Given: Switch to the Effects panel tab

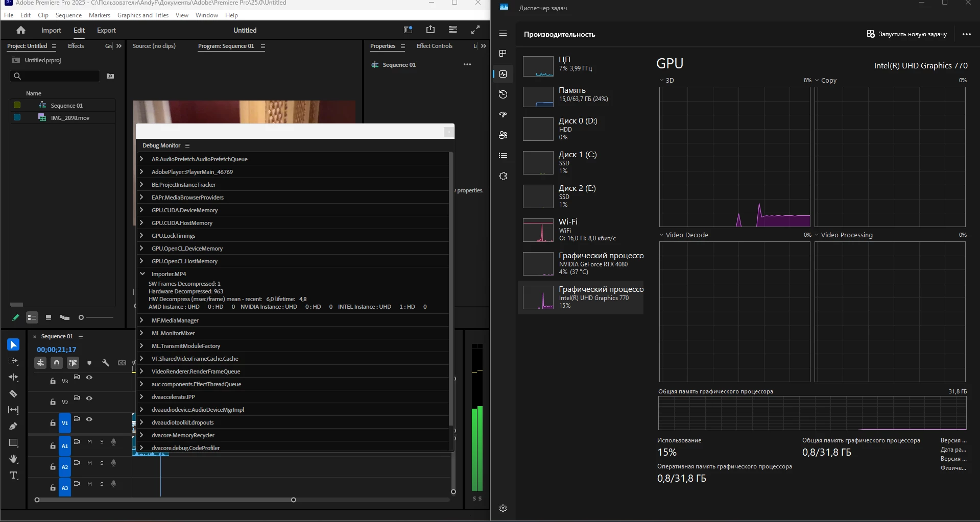Looking at the screenshot, I should (76, 46).
